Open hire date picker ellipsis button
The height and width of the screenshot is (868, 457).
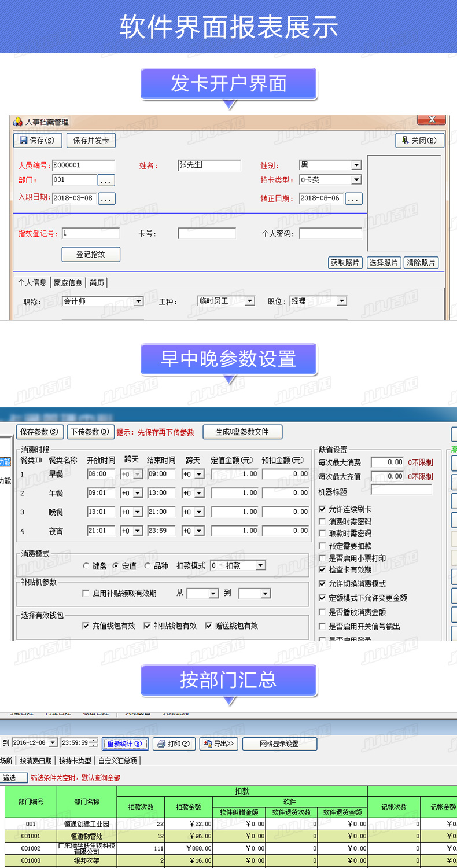tap(106, 198)
